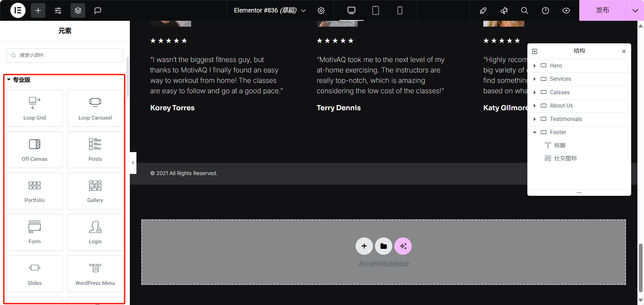Open the Elementor logo menu
Viewport: 644px width, 305px height.
(18, 10)
